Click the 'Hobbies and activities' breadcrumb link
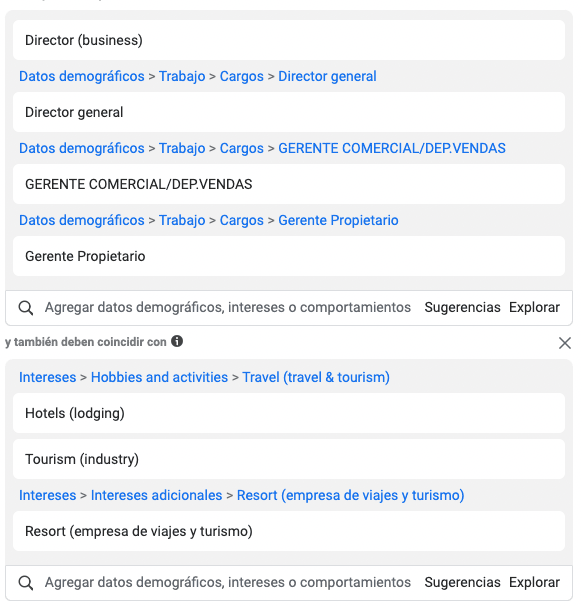 159,377
